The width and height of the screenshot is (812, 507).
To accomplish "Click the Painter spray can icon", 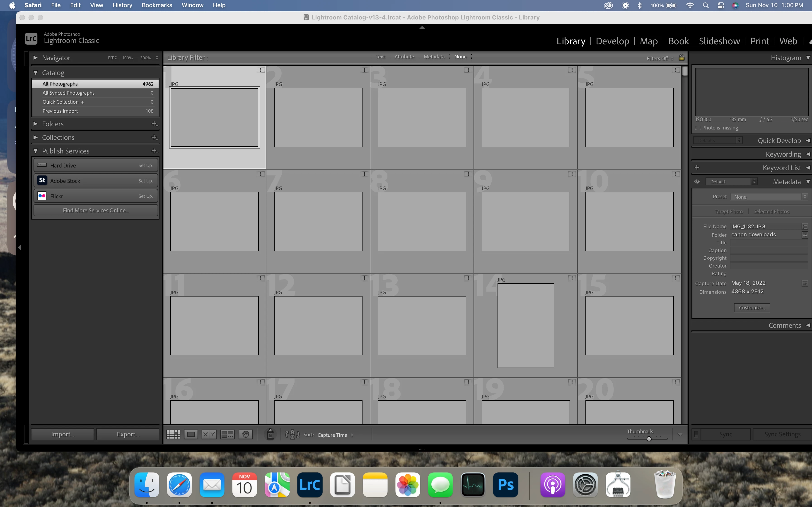I will coord(270,434).
